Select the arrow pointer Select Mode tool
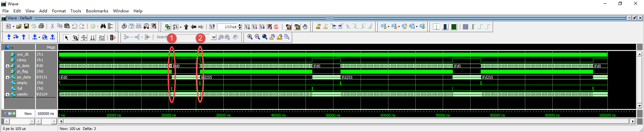Image resolution: width=644 pixels, height=132 pixels. 66,38
